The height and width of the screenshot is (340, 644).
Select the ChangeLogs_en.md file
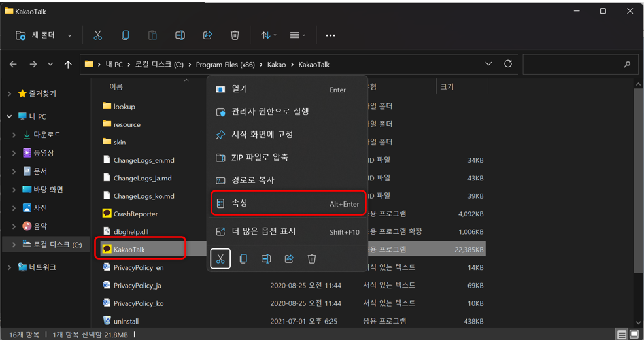144,160
